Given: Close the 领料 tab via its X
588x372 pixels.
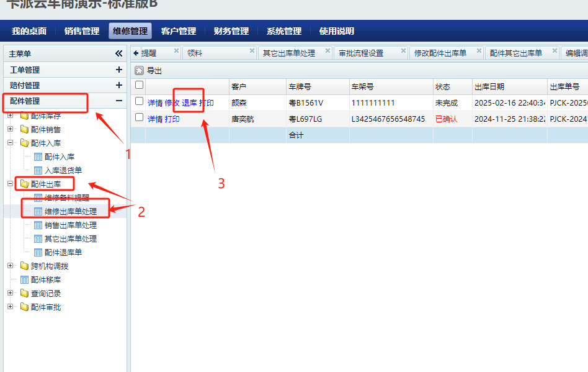Looking at the screenshot, I should point(252,51).
